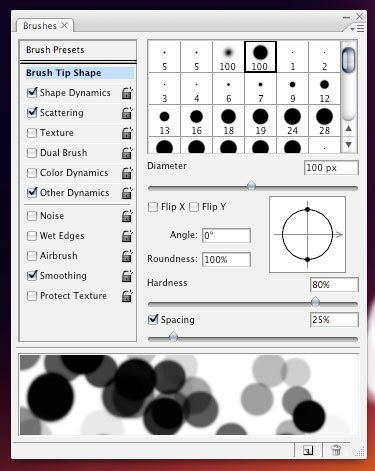
Task: Click the lock icon beside Dual Brush
Action: 127,153
